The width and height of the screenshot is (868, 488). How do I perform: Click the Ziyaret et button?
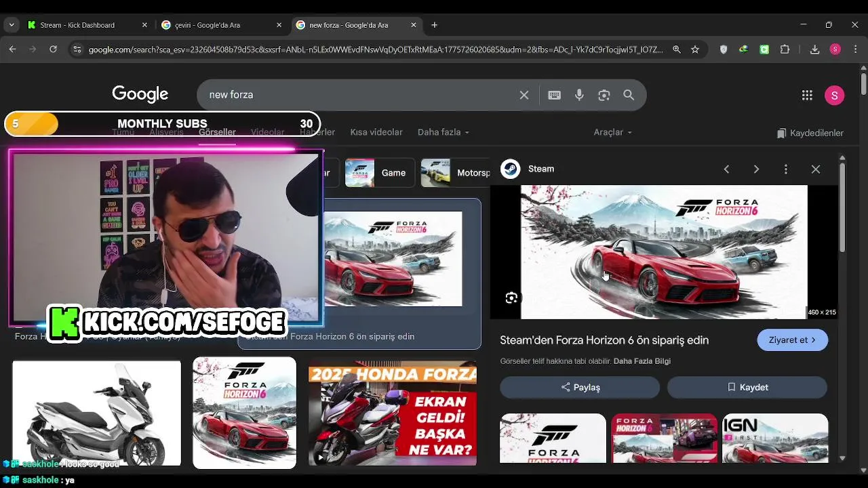tap(793, 340)
